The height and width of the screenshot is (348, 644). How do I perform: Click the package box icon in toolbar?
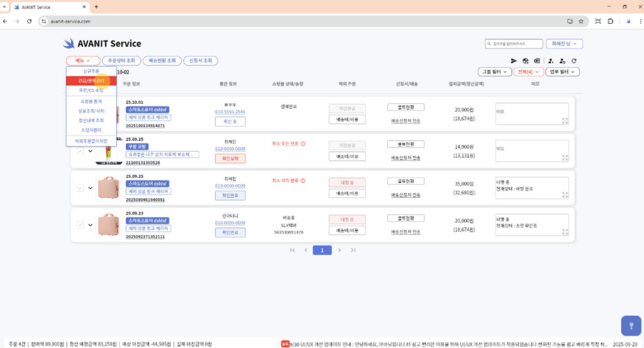[x=525, y=61]
